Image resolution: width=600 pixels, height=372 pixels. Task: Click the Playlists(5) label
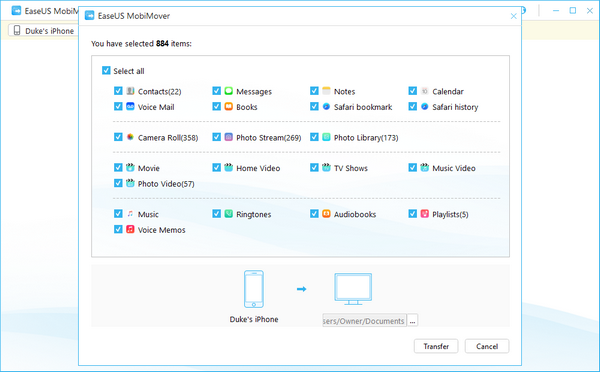pyautogui.click(x=450, y=214)
